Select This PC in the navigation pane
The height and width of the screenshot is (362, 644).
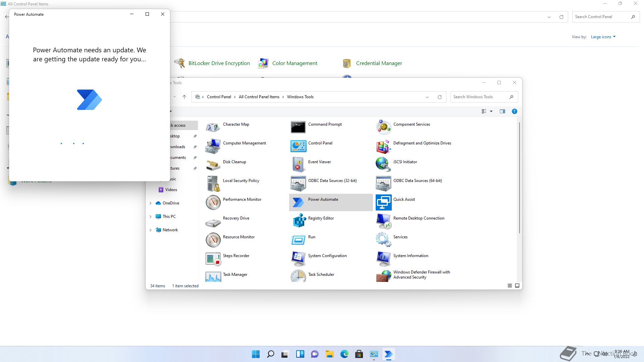(169, 217)
